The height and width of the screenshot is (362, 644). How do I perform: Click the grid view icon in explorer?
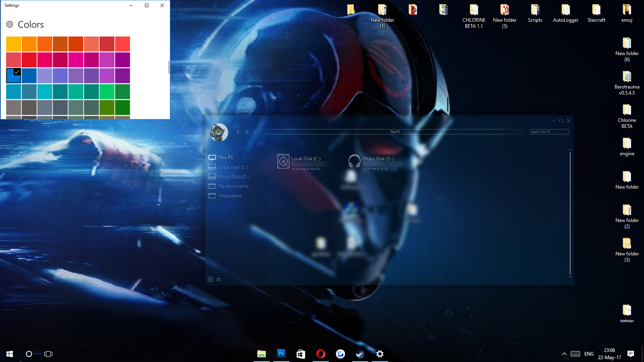[x=210, y=279]
